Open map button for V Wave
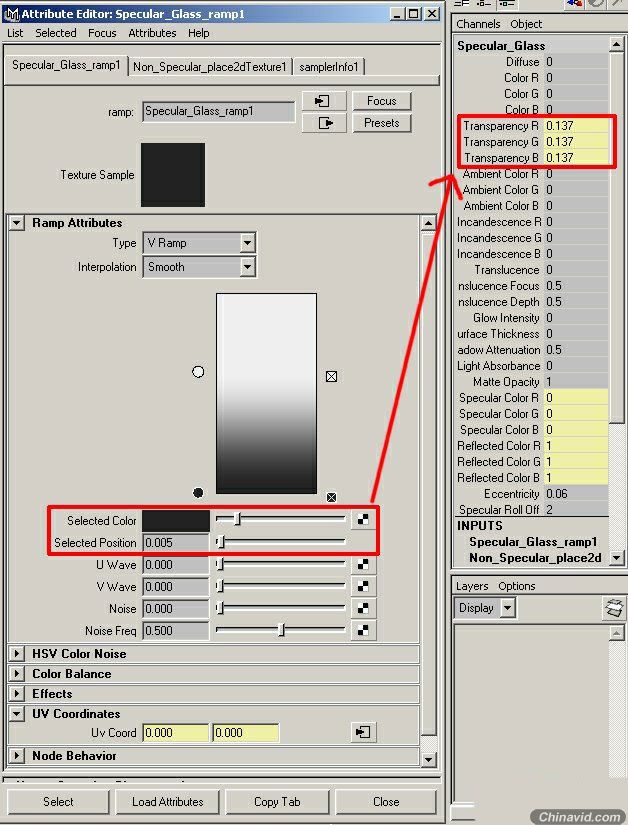This screenshot has height=825, width=628. [363, 586]
